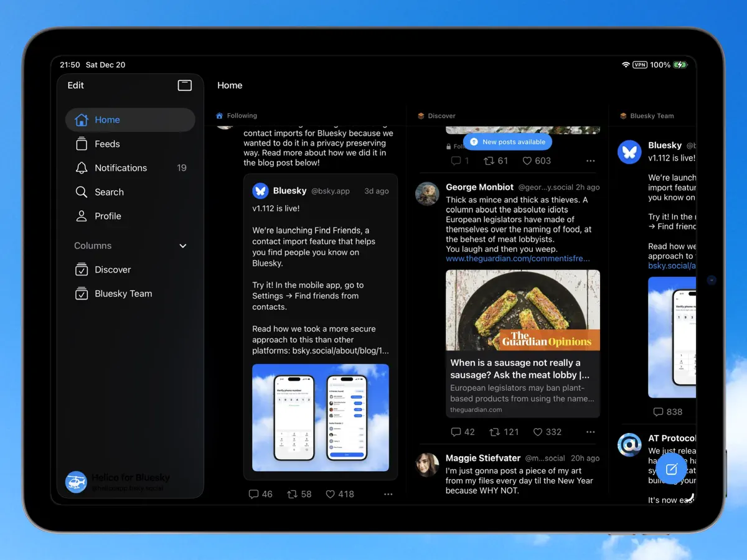Click the Bluesky Team column header
The height and width of the screenshot is (560, 747).
click(647, 116)
